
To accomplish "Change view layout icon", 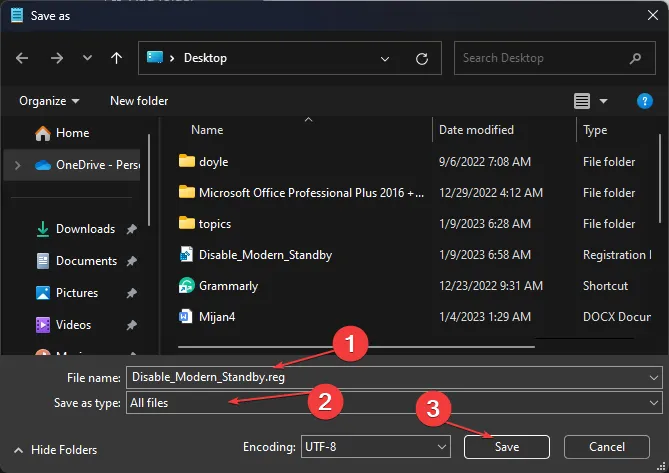I will [582, 101].
